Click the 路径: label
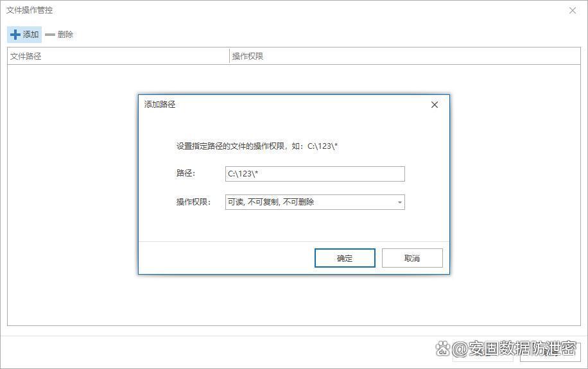The image size is (588, 369). [x=186, y=173]
